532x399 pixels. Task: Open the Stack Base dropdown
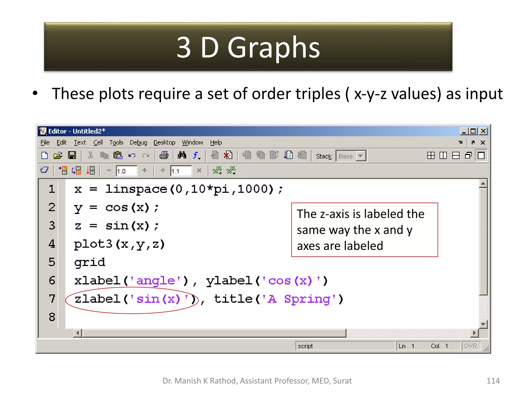pos(351,156)
